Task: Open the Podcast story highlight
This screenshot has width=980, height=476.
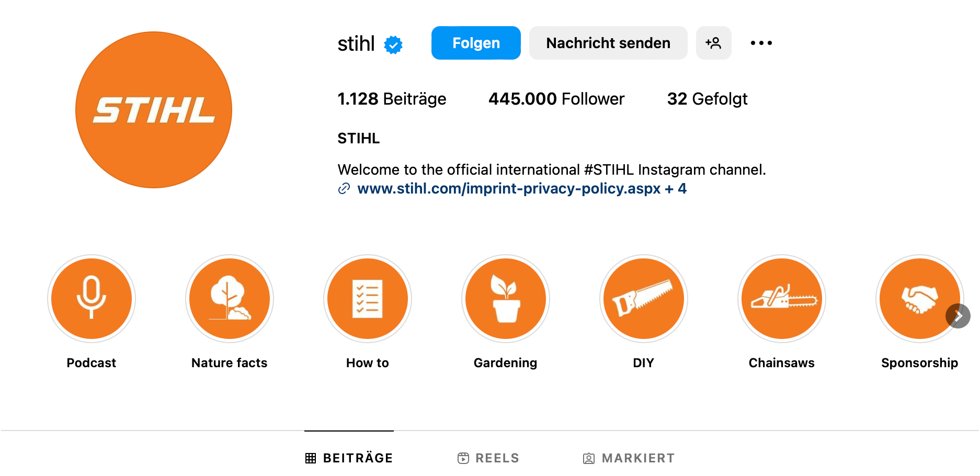Action: 92,299
